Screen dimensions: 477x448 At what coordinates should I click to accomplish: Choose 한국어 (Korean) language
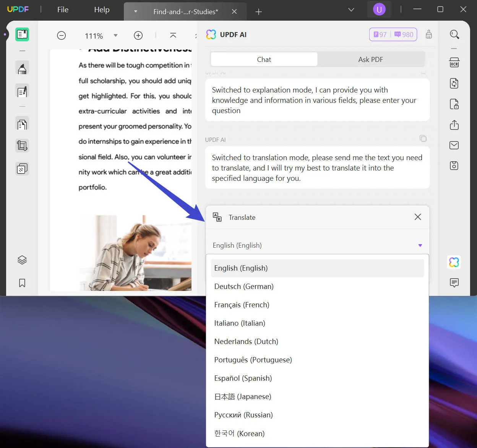click(x=317, y=433)
